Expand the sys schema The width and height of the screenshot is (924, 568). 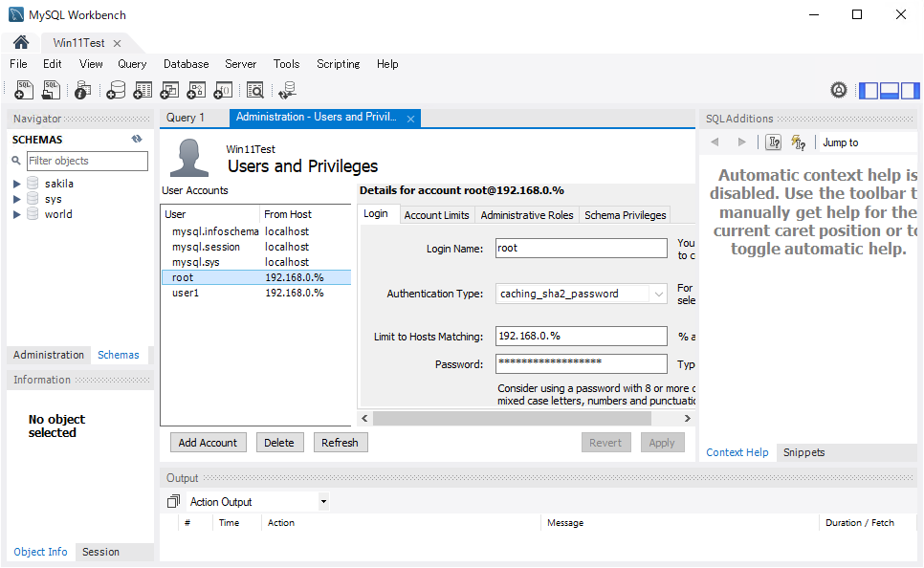[17, 199]
